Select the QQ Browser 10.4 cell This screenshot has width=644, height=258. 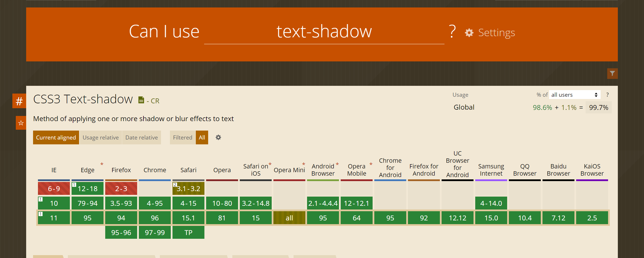tap(525, 218)
